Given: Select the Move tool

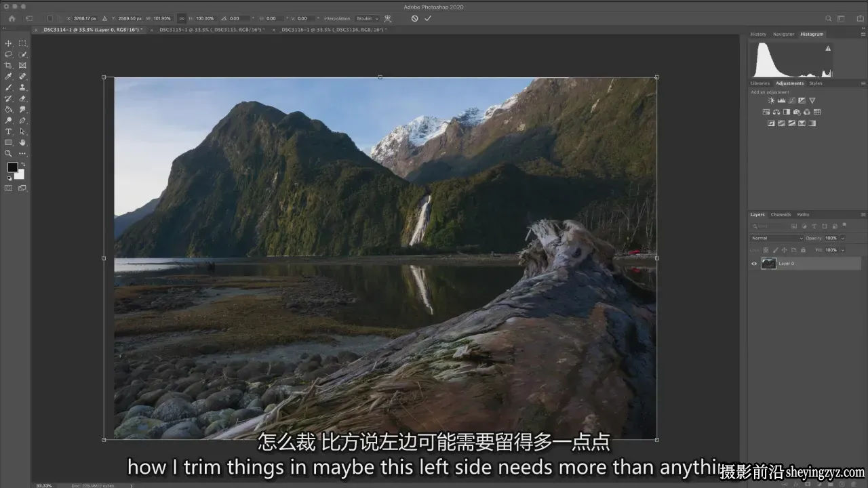Looking at the screenshot, I should point(9,43).
